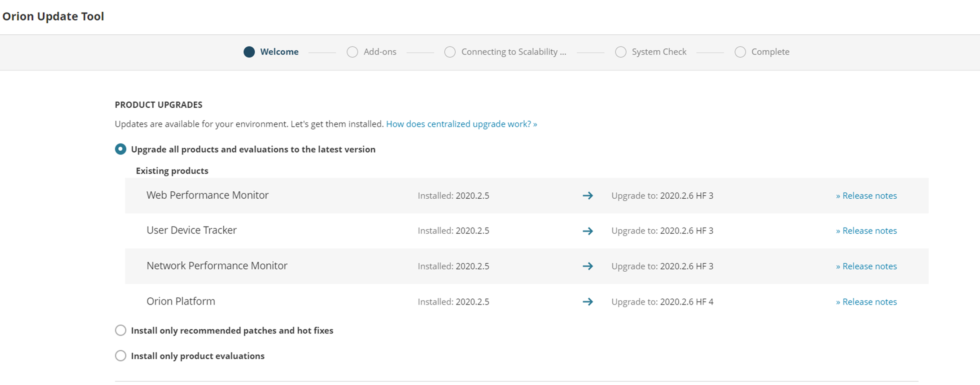This screenshot has width=980, height=385.
Task: View Release notes for Orion Platform
Action: click(x=866, y=302)
